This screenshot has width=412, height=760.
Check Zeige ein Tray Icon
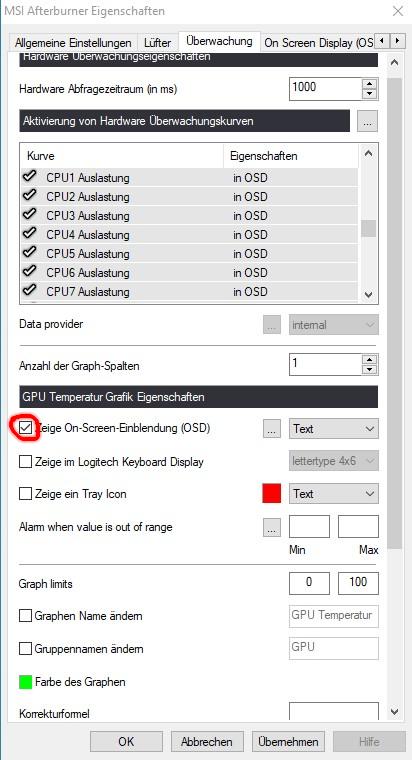[x=26, y=494]
